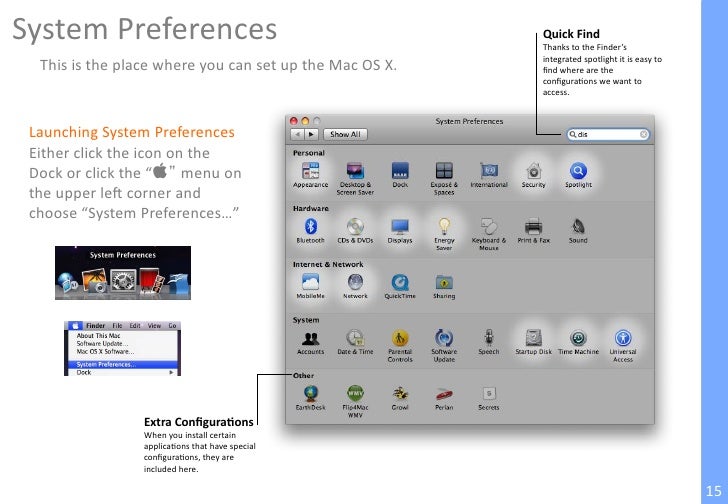Open the View menu
The height and width of the screenshot is (504, 728).
click(154, 326)
